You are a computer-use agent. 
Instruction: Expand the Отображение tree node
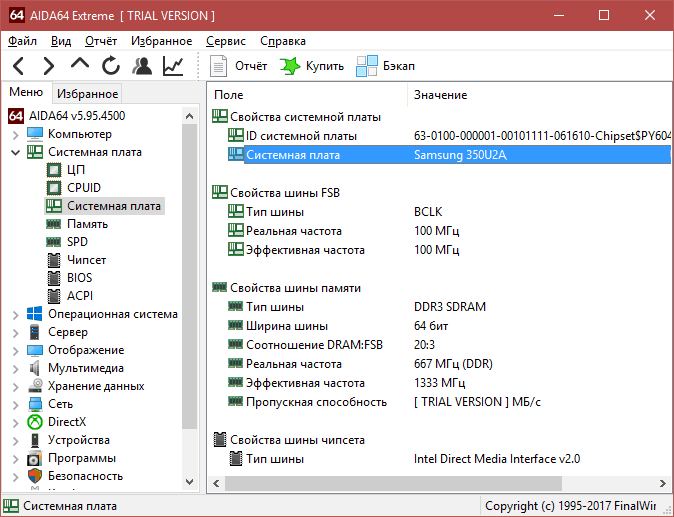point(15,351)
